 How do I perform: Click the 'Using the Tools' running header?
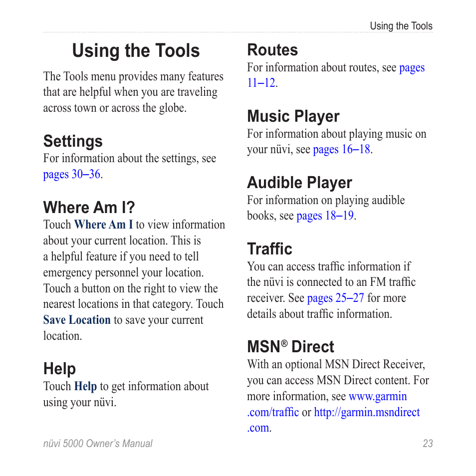point(401,26)
